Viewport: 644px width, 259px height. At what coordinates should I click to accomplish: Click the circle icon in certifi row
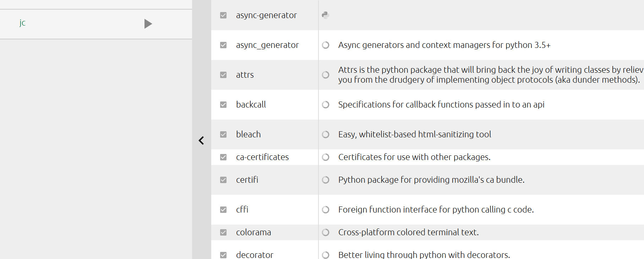[325, 180]
